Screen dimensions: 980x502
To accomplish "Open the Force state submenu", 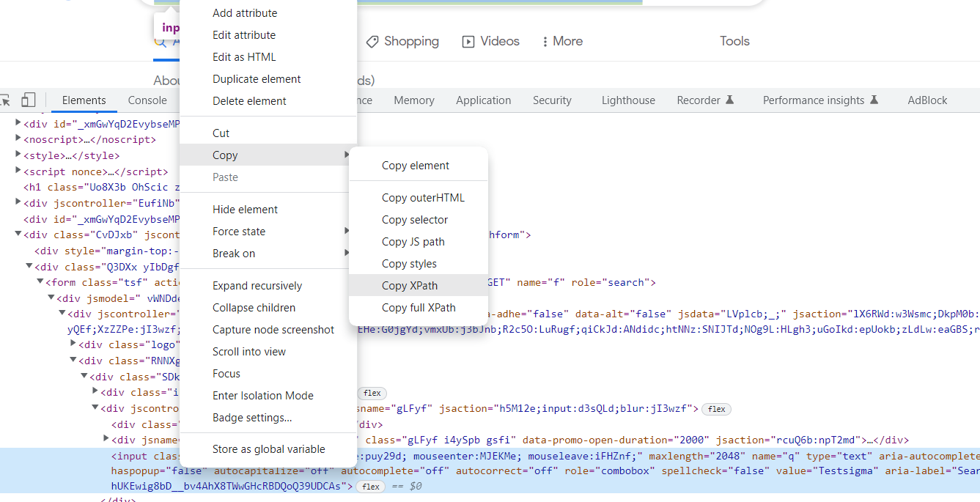I will [268, 232].
